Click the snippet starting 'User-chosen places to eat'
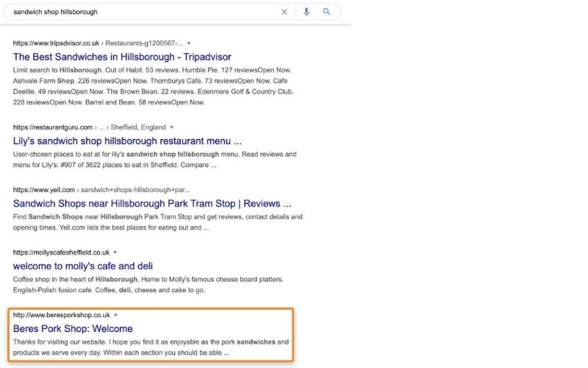This screenshot has height=368, width=588. (x=155, y=160)
